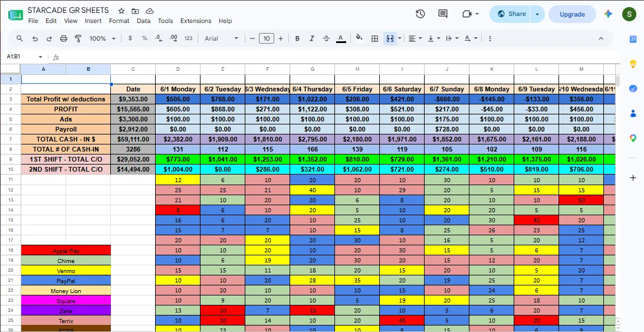Image resolution: width=644 pixels, height=332 pixels.
Task: Get add-ons with plus icon
Action: [633, 178]
